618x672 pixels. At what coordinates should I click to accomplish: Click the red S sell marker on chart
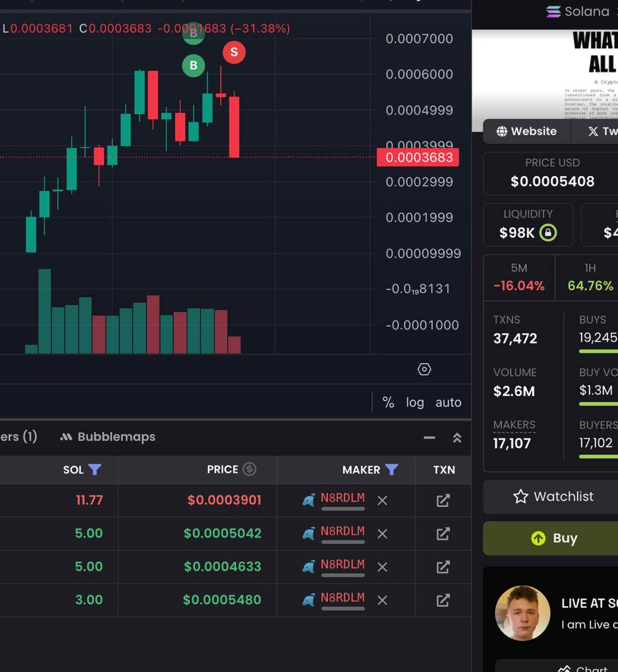point(234,52)
